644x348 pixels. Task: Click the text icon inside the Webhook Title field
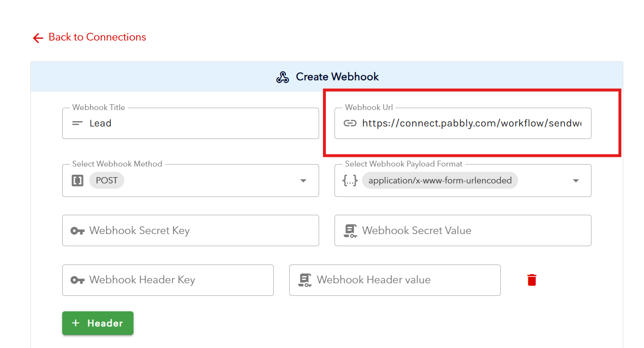click(x=77, y=123)
